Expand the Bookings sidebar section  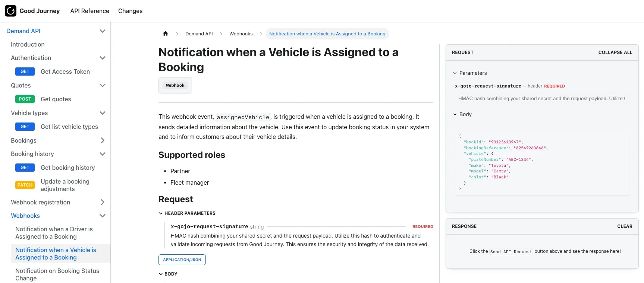point(103,140)
